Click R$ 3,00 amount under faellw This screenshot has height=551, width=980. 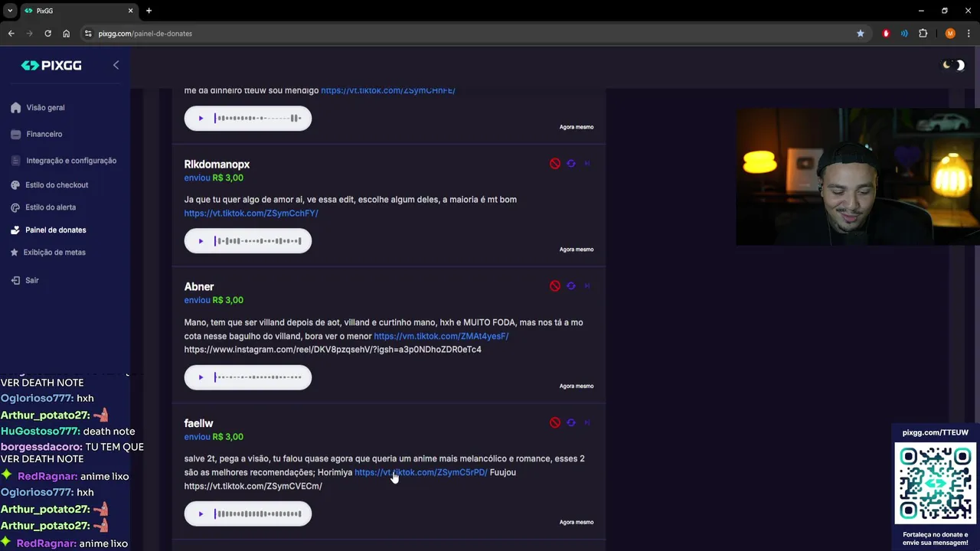[228, 437]
